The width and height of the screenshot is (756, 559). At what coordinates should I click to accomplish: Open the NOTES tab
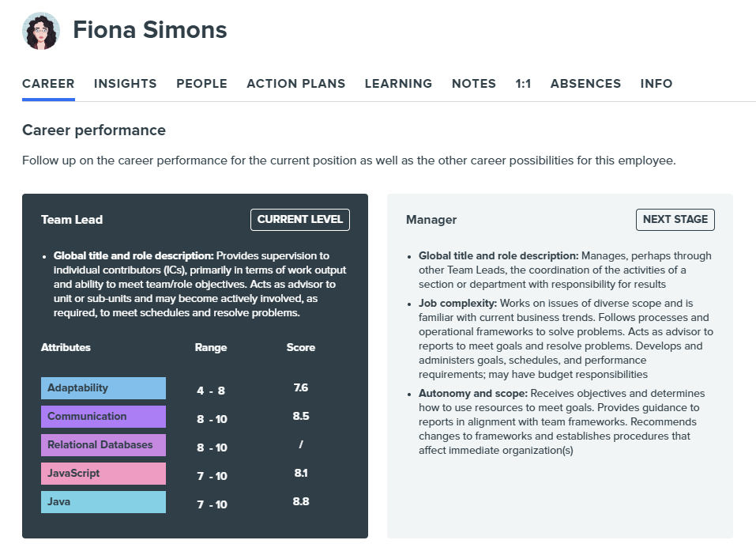(x=473, y=83)
